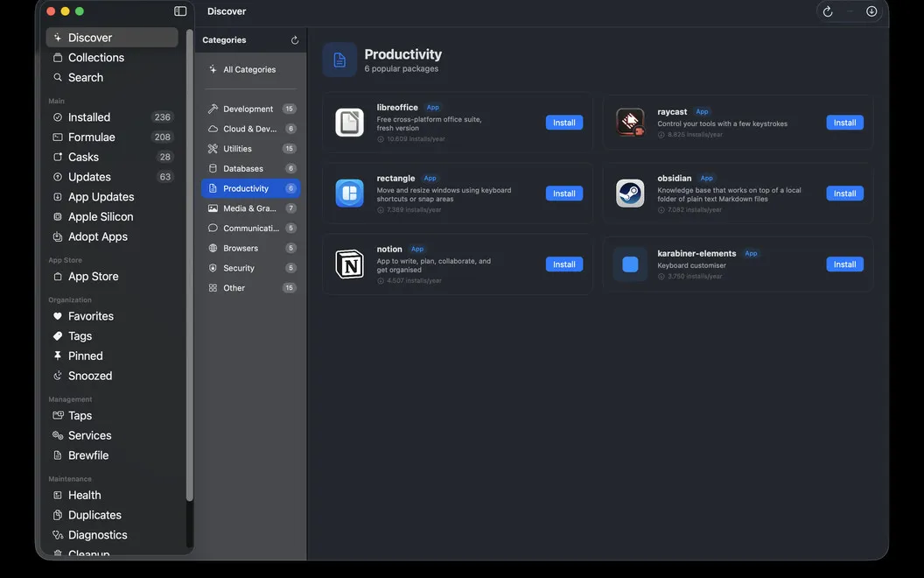This screenshot has height=578, width=924.
Task: Open Brewfile
Action: point(112,456)
